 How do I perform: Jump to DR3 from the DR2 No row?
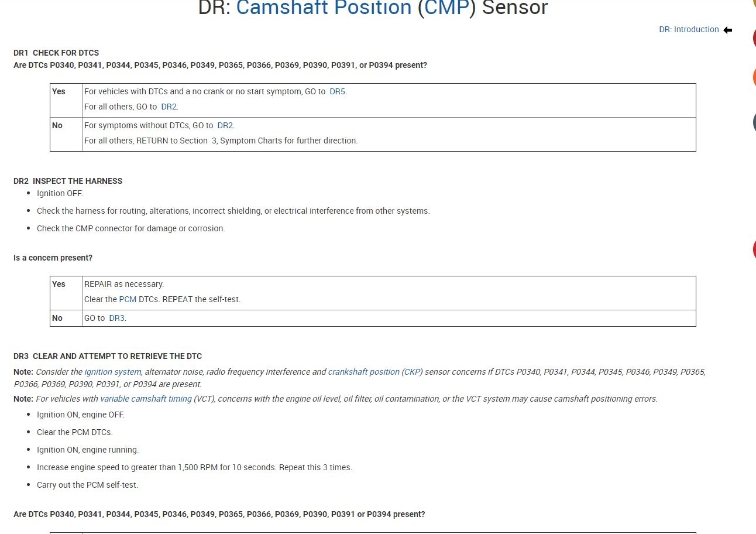pyautogui.click(x=116, y=318)
